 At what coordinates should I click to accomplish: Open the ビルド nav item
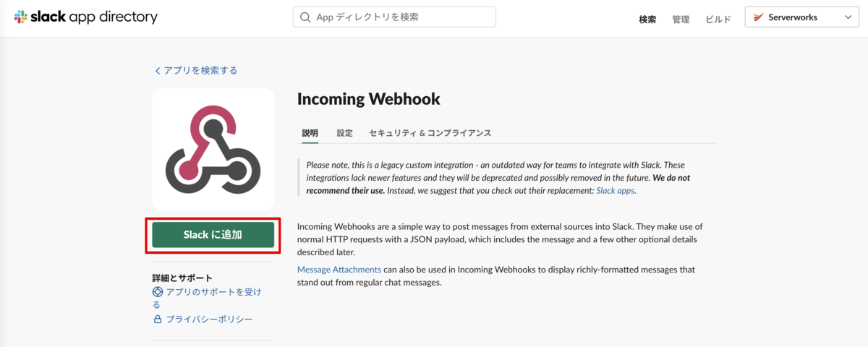pos(718,20)
